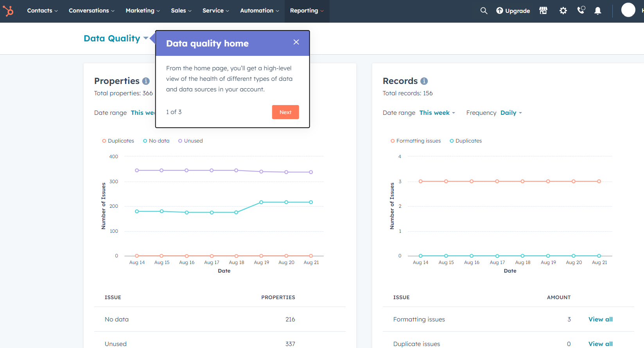The width and height of the screenshot is (644, 348).
Task: Toggle Duplicates series in Properties chart legend
Action: (118, 141)
